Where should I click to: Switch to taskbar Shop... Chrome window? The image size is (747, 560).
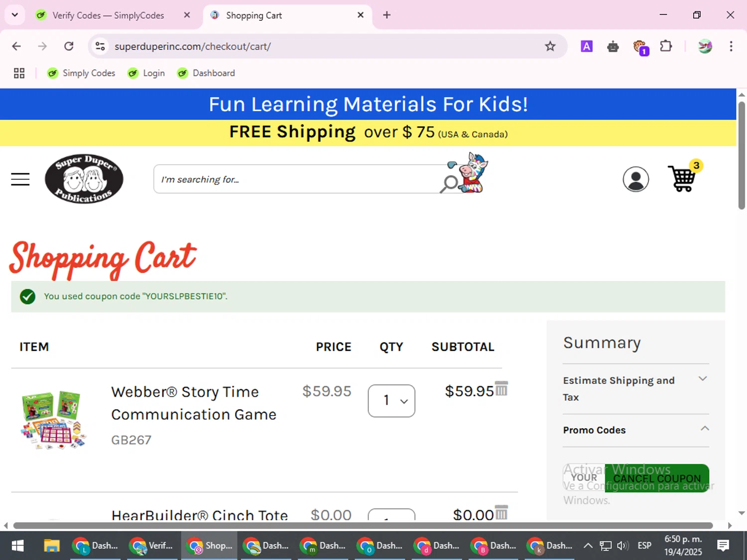tap(209, 546)
